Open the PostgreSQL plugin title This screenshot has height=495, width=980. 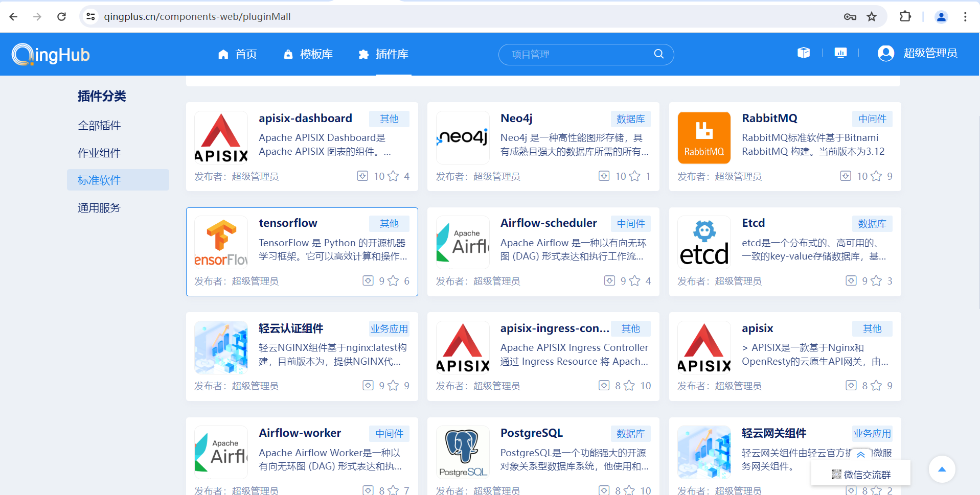[532, 433]
